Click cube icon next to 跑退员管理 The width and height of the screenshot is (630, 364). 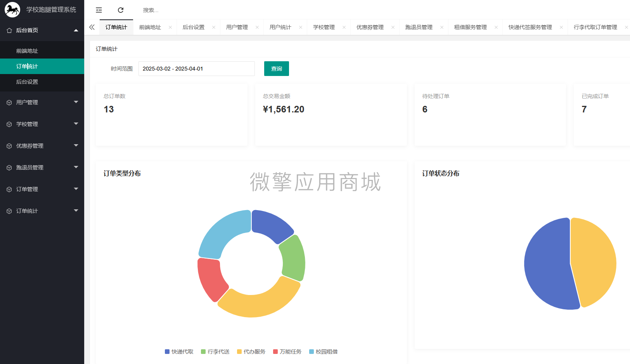point(9,167)
